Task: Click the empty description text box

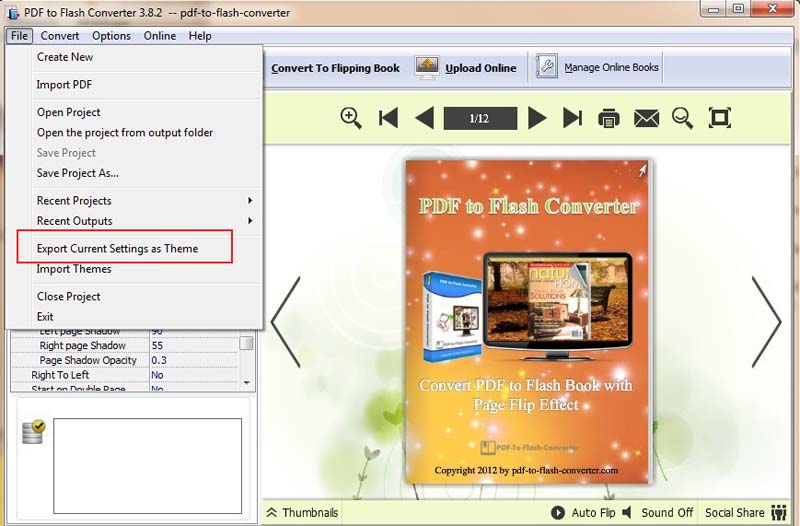Action: (147, 466)
